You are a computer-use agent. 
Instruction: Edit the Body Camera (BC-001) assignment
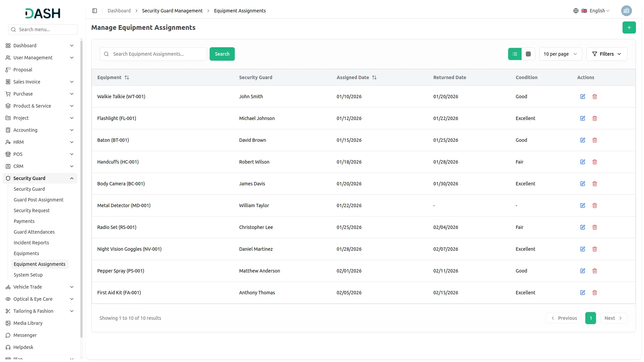(583, 184)
